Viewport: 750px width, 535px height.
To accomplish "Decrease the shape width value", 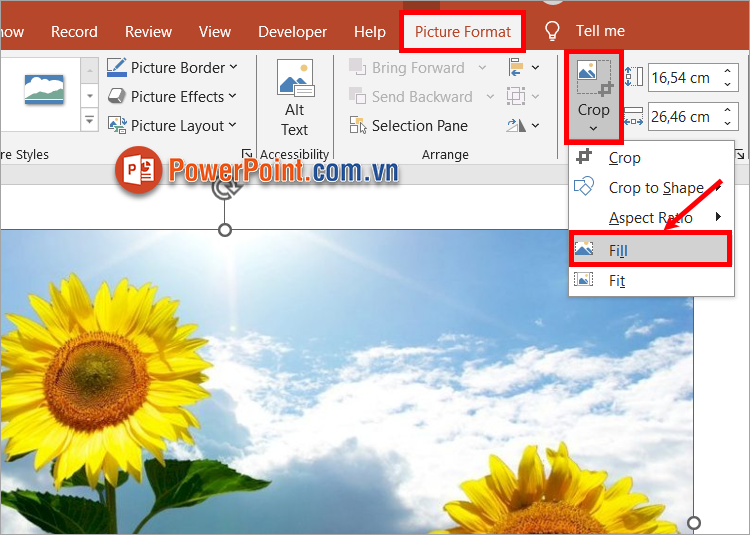I will (x=728, y=123).
